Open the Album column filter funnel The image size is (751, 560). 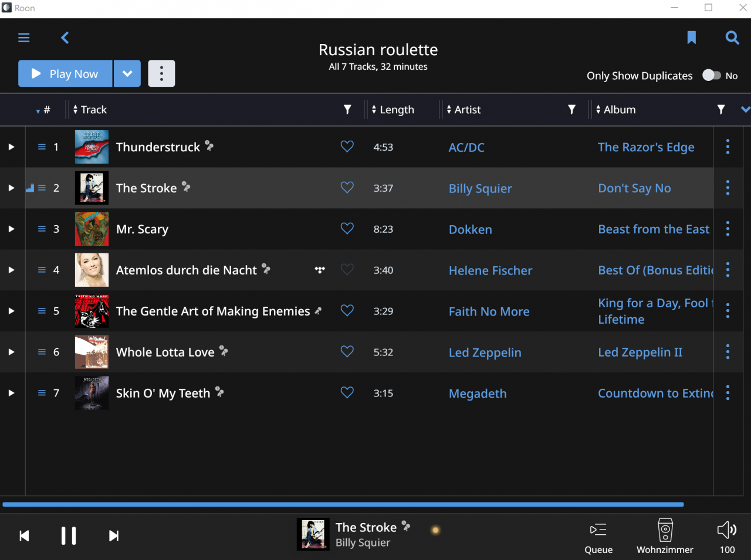pyautogui.click(x=721, y=110)
